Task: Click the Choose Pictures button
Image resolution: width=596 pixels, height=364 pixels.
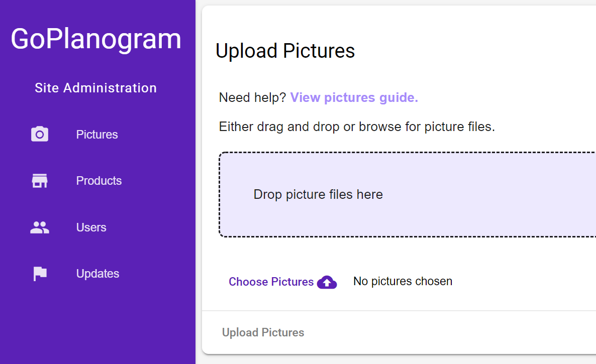Action: point(282,282)
